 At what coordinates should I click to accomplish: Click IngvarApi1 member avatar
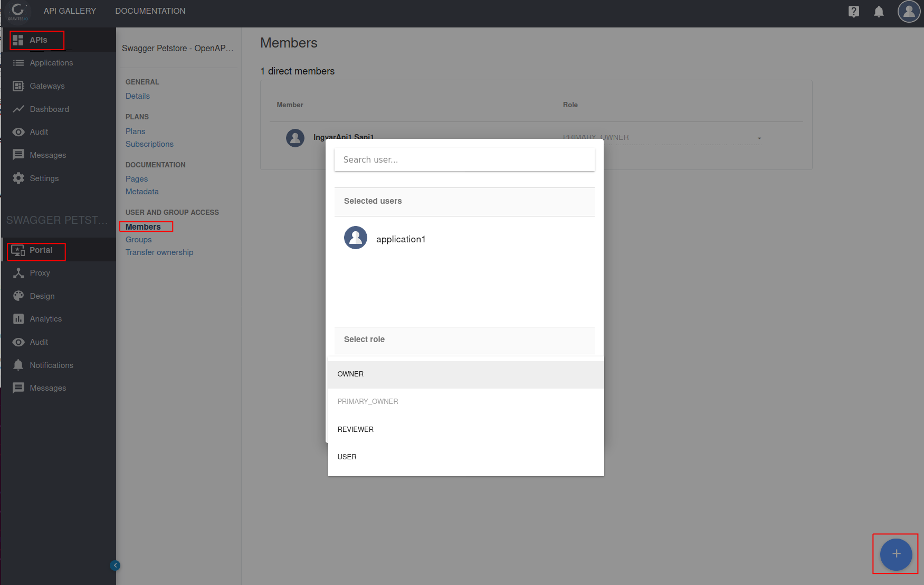pyautogui.click(x=295, y=138)
